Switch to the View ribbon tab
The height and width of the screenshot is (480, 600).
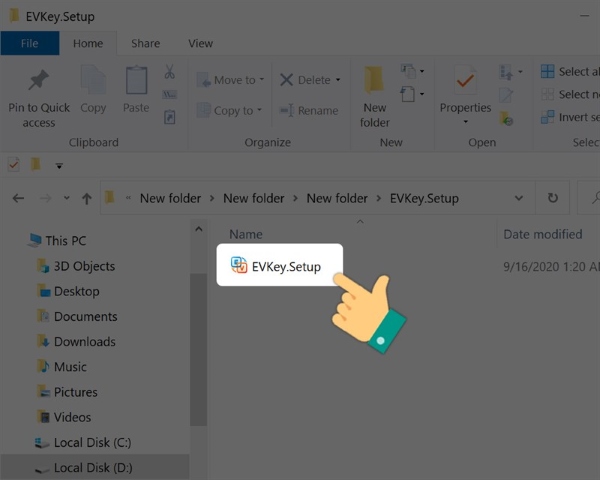(x=200, y=43)
